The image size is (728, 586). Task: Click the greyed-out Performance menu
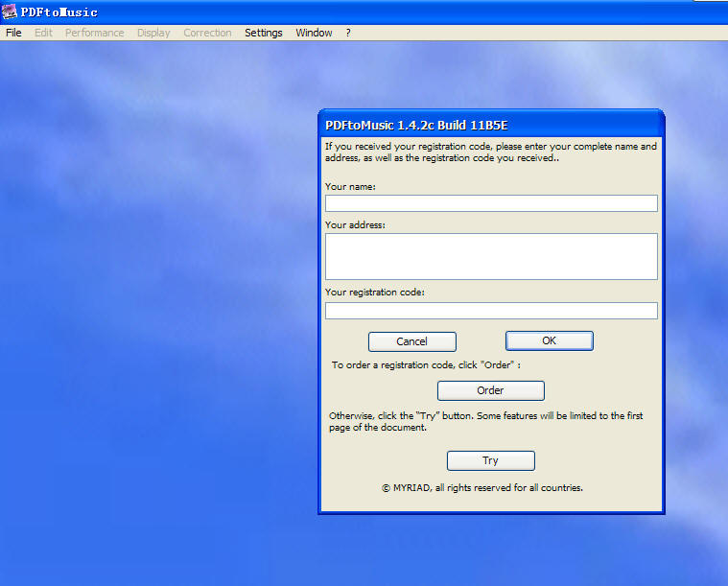tap(94, 33)
